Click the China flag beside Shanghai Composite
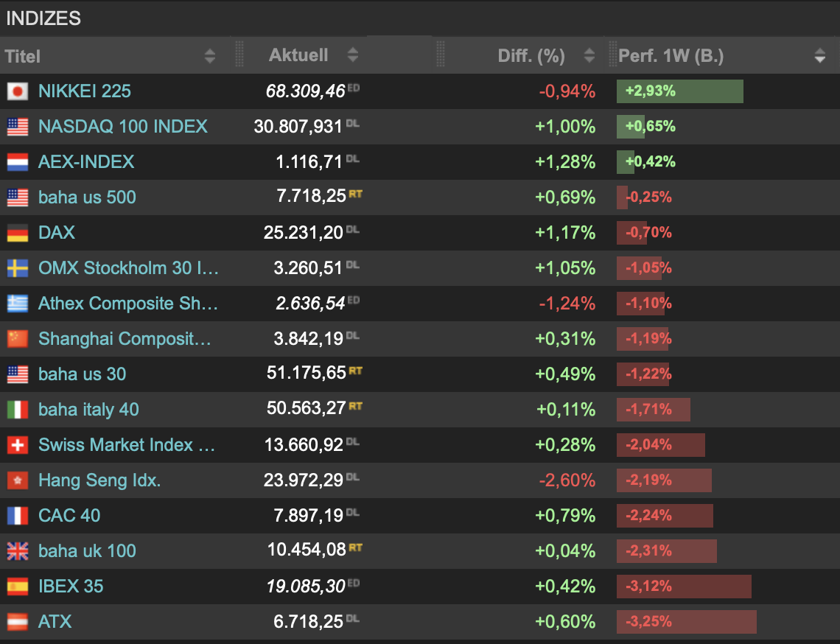The image size is (840, 644). (18, 339)
